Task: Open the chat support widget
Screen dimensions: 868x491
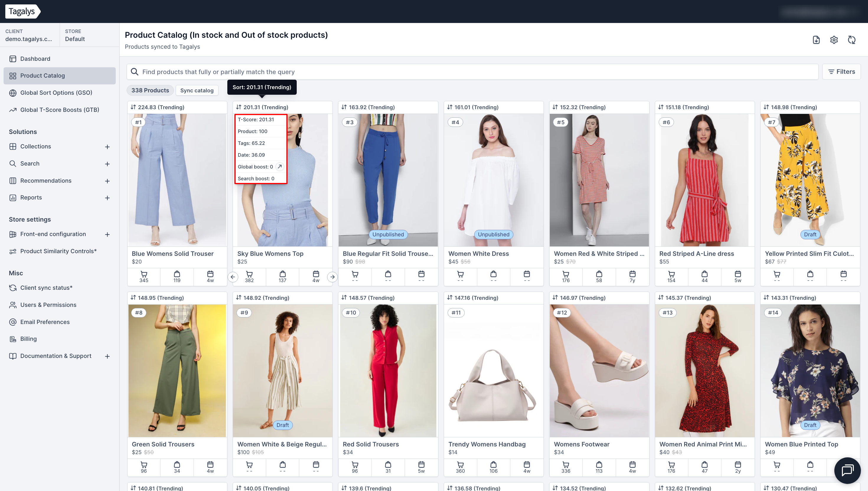Action: 847,470
